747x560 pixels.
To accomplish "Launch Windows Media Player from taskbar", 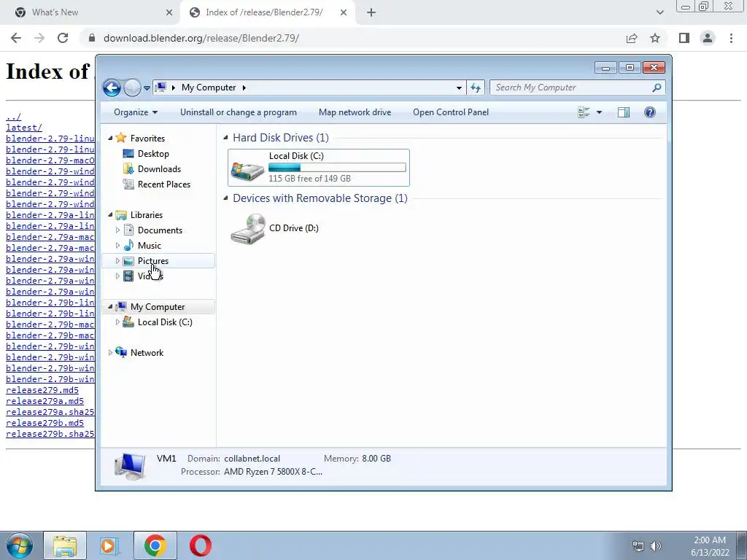I will tap(109, 545).
